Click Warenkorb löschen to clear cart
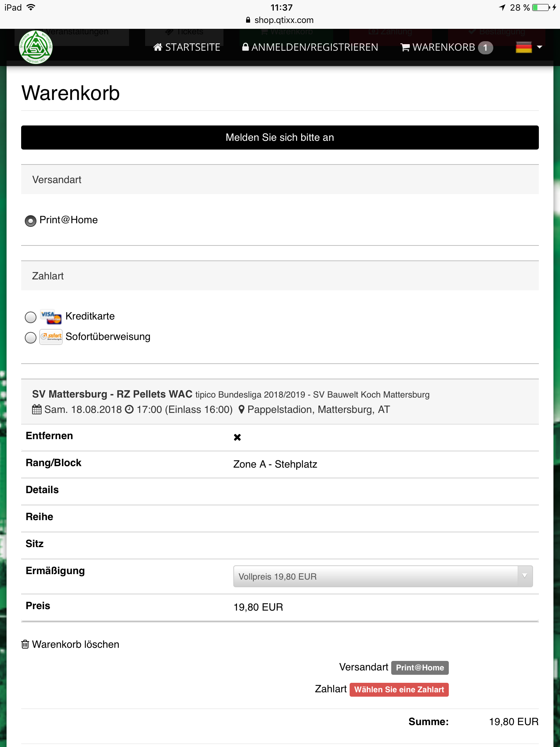The width and height of the screenshot is (560, 747). [x=70, y=645]
